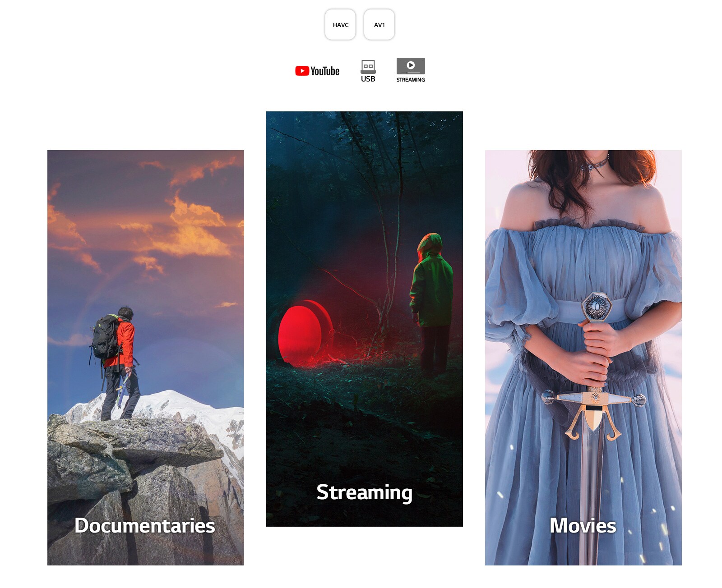Select the USB drive icon
The height and width of the screenshot is (588, 722).
click(368, 68)
